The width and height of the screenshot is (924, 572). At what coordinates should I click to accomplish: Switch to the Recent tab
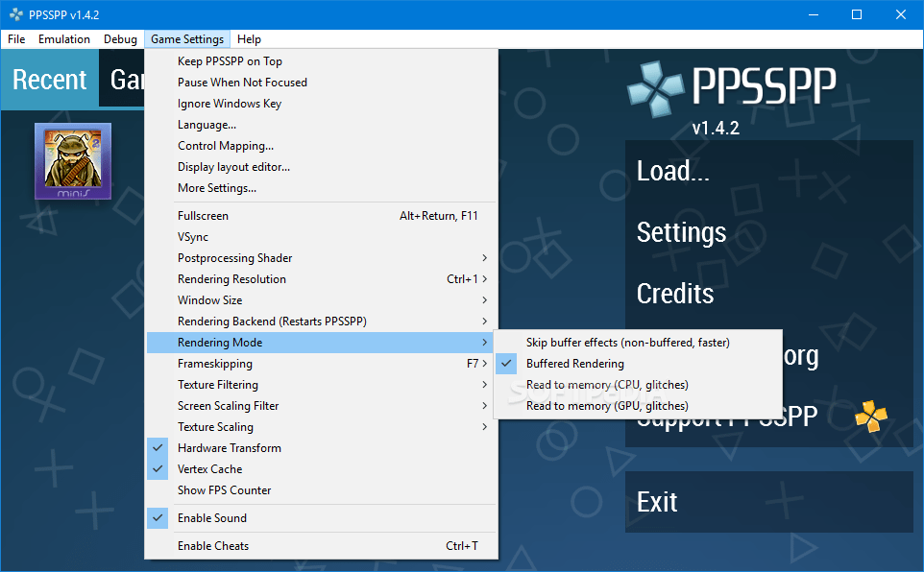pyautogui.click(x=49, y=80)
